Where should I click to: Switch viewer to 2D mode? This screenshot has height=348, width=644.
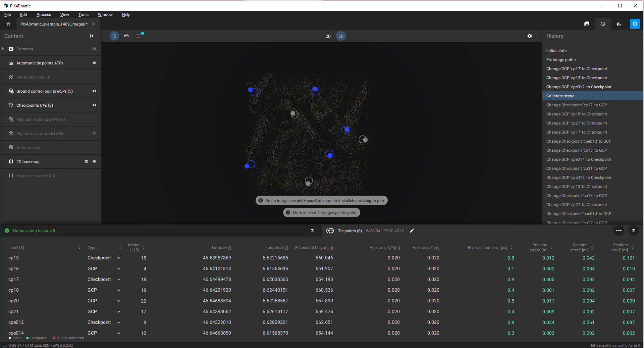click(x=328, y=36)
